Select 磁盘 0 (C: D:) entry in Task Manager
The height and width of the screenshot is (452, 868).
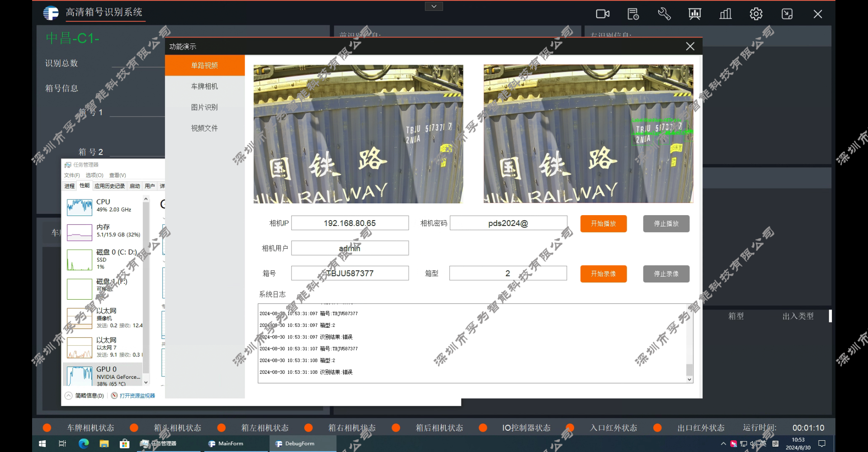pyautogui.click(x=104, y=259)
